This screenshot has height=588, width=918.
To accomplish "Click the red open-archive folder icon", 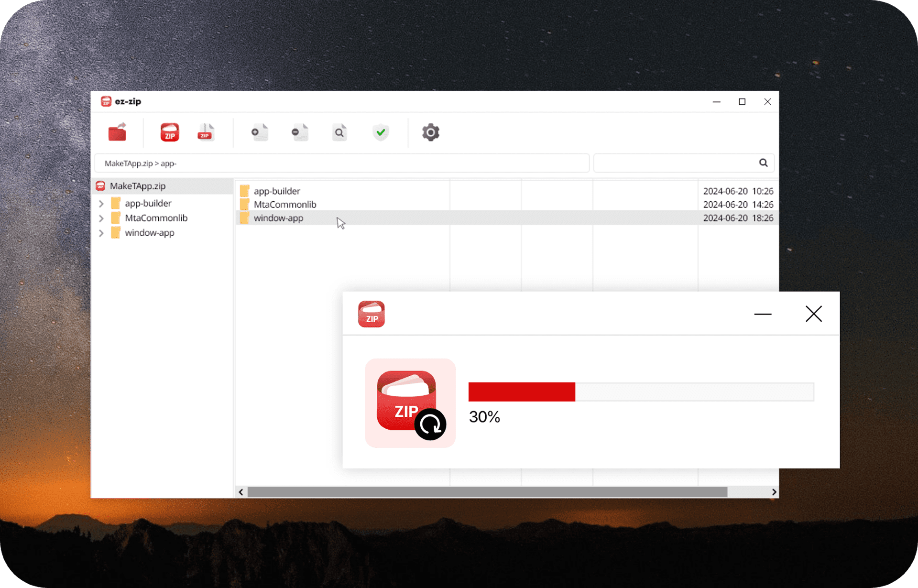I will pos(117,132).
